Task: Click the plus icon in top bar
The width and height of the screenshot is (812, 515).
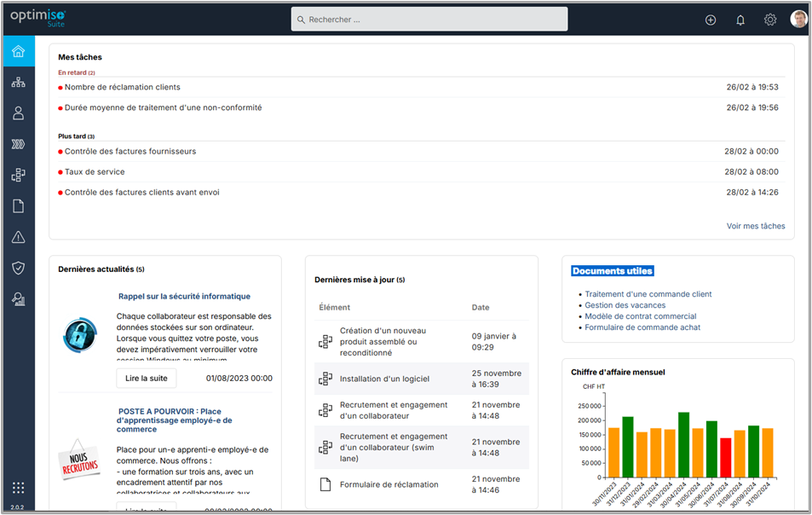Action: (x=711, y=20)
